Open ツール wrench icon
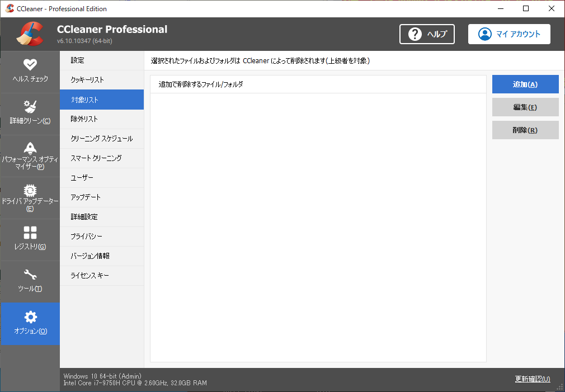565x392 pixels. point(30,275)
